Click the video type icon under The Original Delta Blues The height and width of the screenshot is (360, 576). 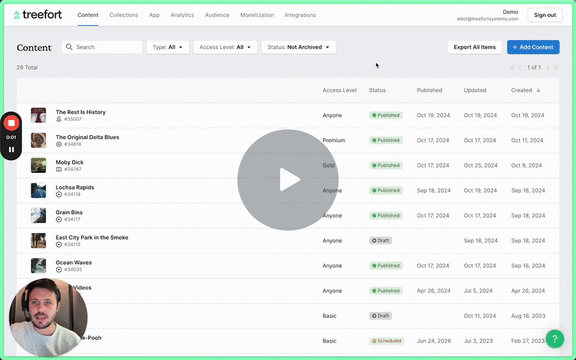59,144
